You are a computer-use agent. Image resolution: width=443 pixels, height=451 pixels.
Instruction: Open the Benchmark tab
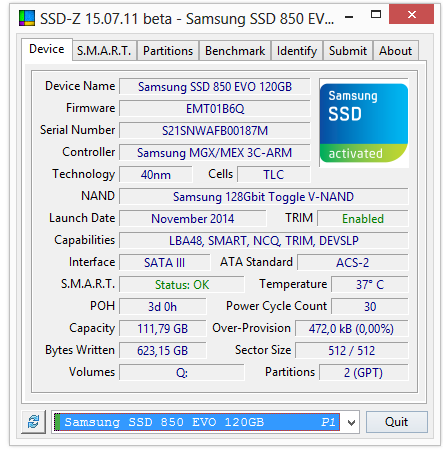tap(235, 51)
